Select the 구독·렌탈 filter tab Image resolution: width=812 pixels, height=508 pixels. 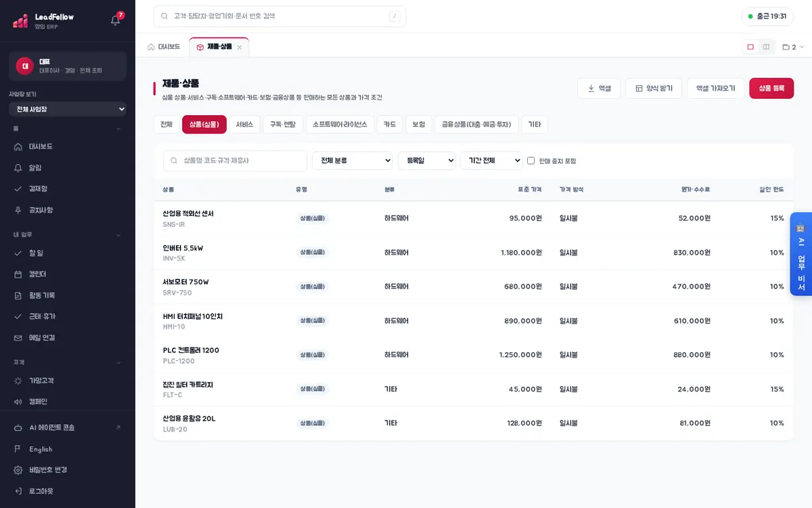283,125
